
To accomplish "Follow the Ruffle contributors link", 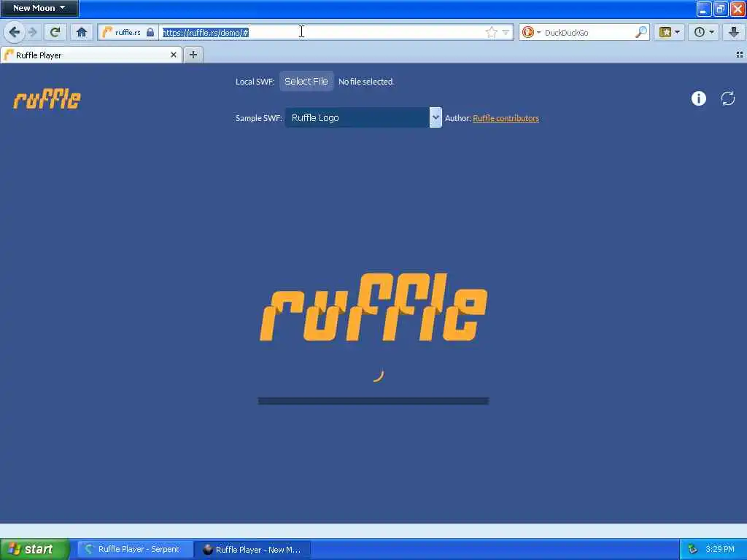I will [506, 118].
